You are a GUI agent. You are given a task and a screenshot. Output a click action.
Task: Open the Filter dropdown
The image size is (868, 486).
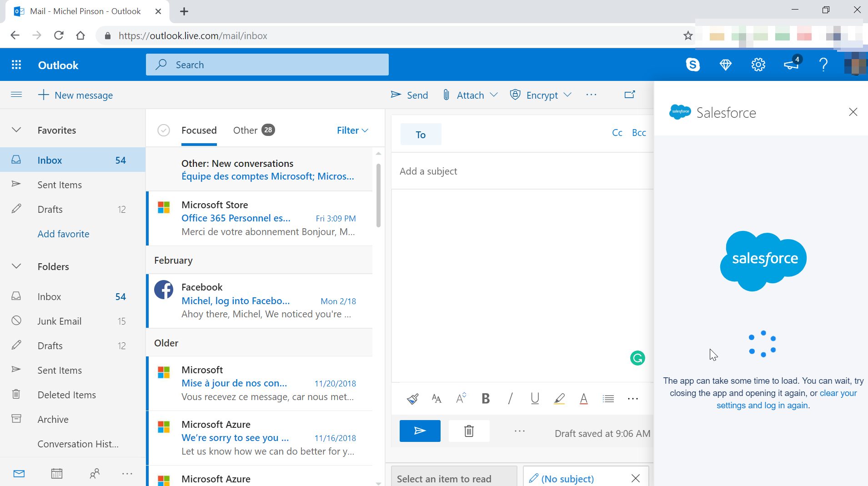pos(352,130)
